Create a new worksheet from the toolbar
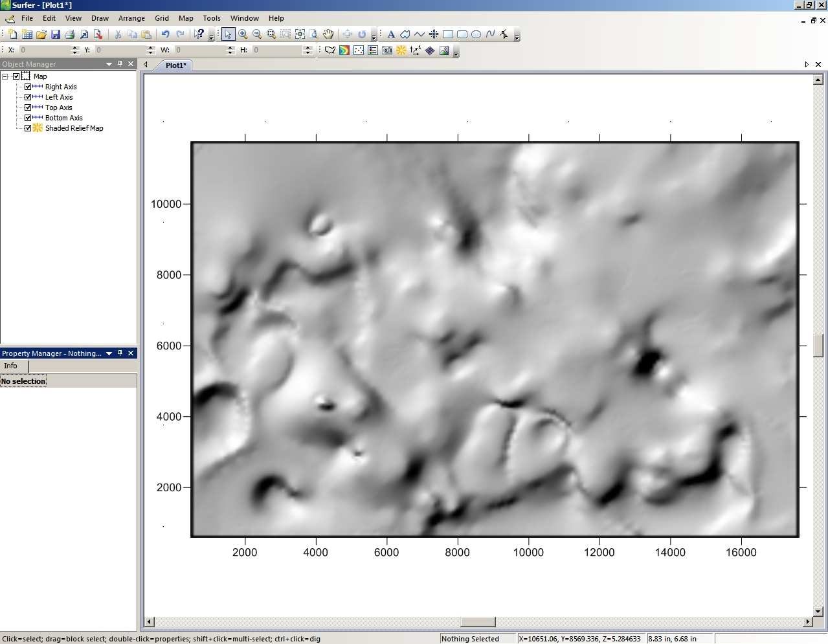Viewport: 828px width, 644px height. (x=27, y=34)
